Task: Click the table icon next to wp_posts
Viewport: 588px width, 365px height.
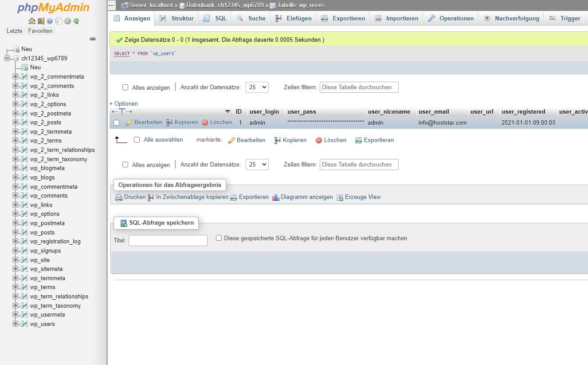Action: (x=25, y=233)
